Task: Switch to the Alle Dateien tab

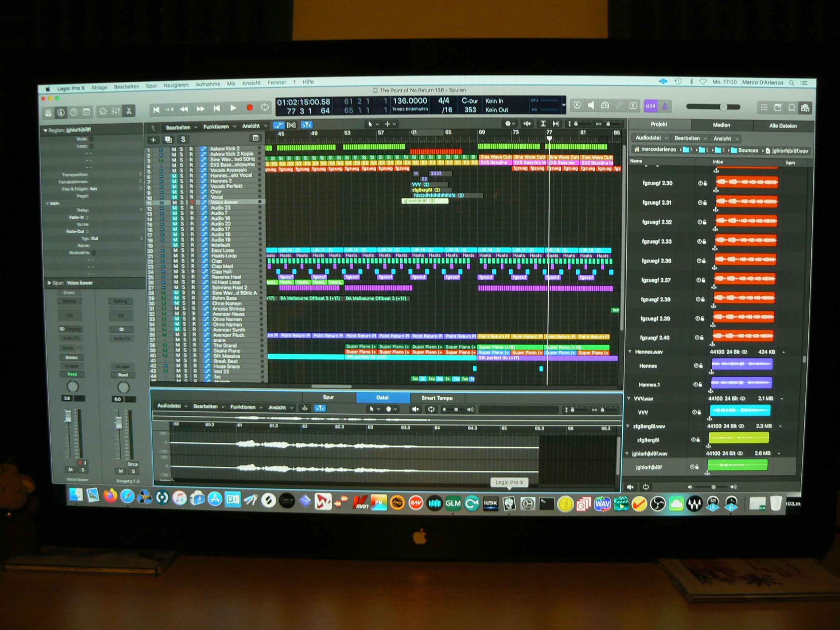Action: [x=783, y=126]
